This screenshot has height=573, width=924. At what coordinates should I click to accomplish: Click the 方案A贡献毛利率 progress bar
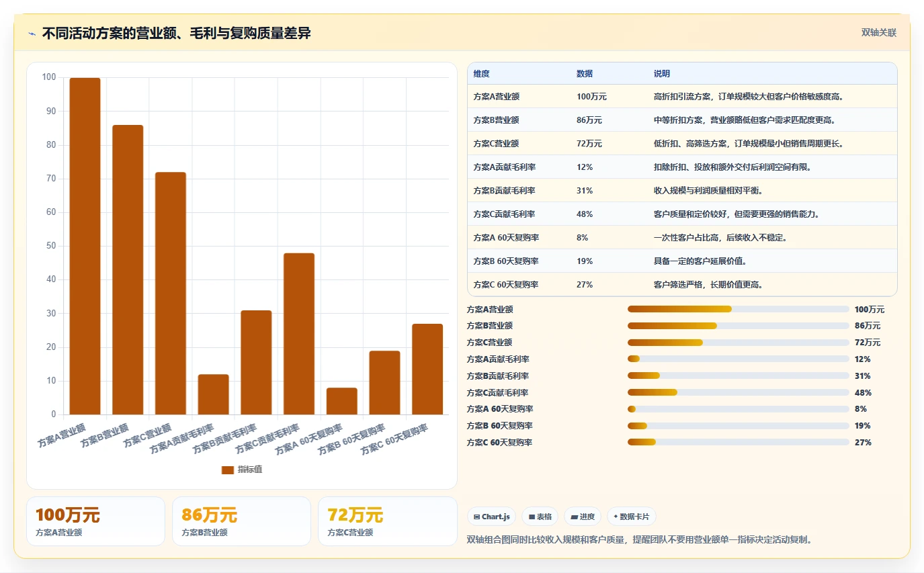(739, 359)
